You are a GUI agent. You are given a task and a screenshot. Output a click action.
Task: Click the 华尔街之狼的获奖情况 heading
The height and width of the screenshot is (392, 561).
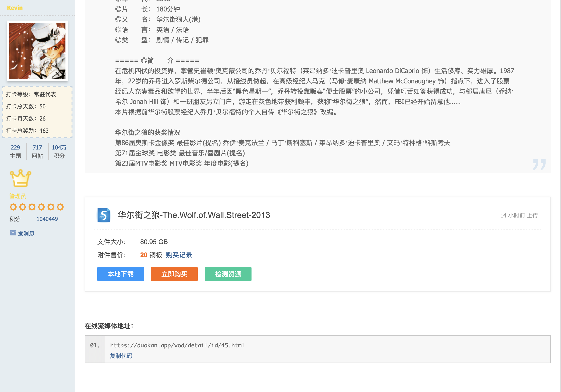147,132
